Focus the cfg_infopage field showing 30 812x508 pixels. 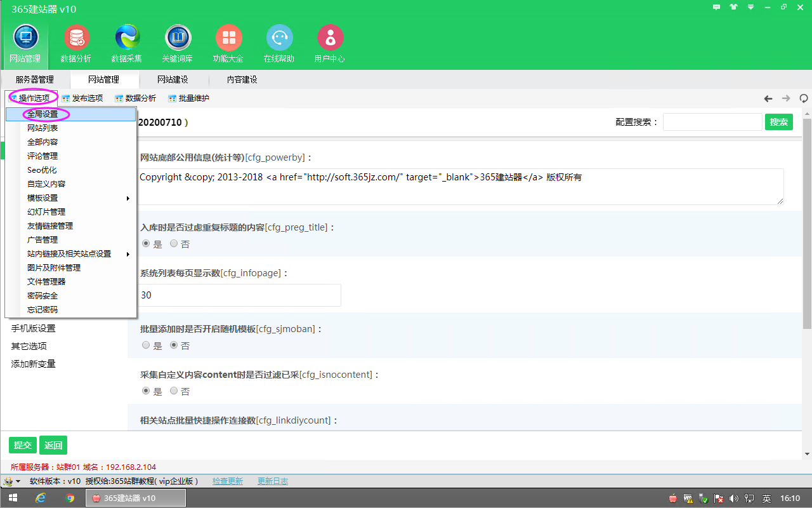tap(240, 295)
